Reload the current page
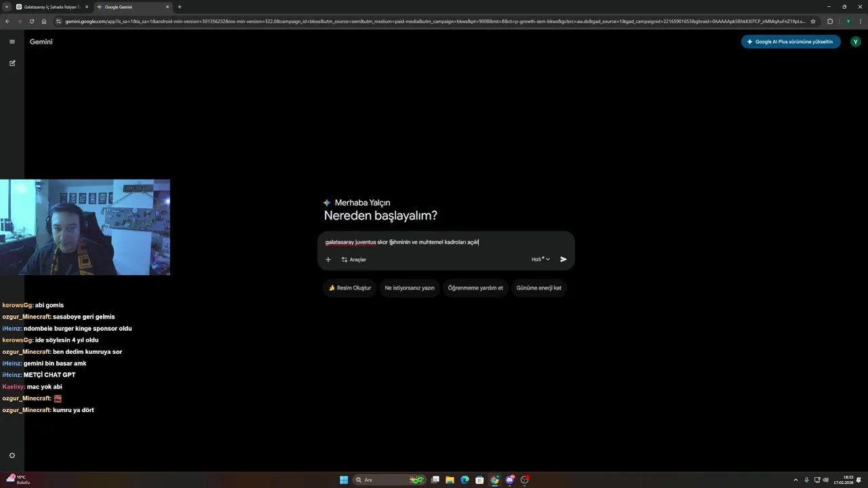Screen dimensions: 868x488 32,21
